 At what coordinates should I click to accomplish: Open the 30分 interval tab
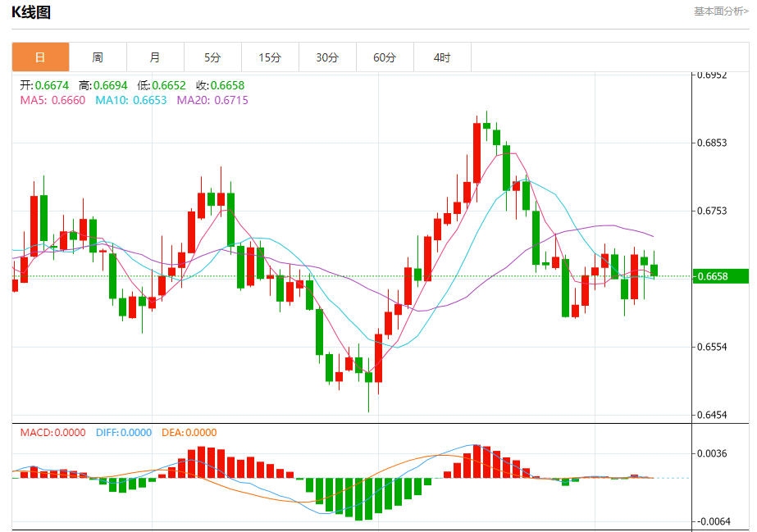click(328, 57)
